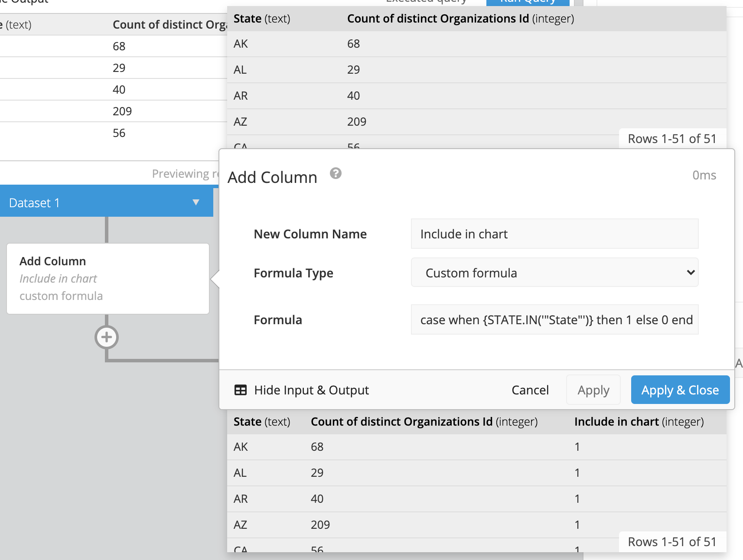Click value 68 in input table
Viewport: 743px width, 560px height.
click(353, 44)
